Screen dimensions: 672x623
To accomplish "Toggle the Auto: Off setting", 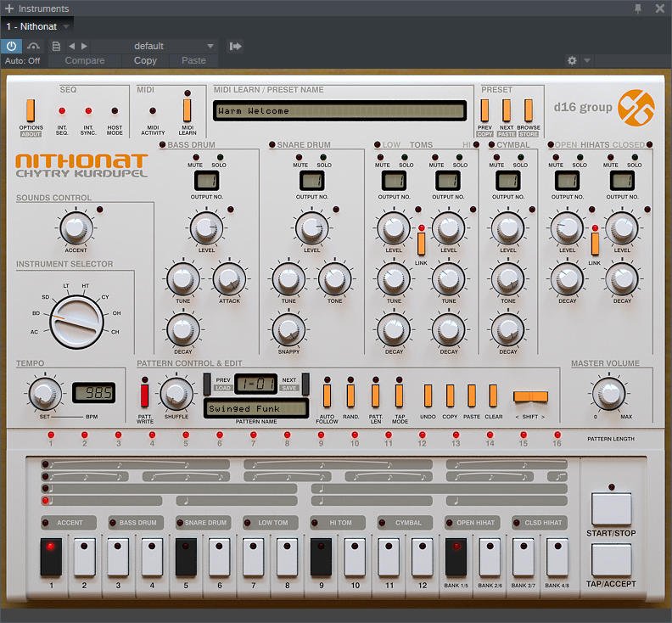I will click(x=22, y=61).
